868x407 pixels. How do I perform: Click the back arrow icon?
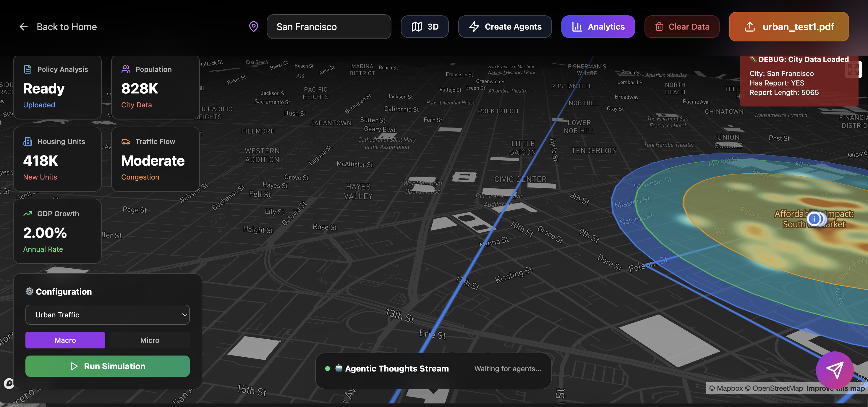pyautogui.click(x=23, y=27)
